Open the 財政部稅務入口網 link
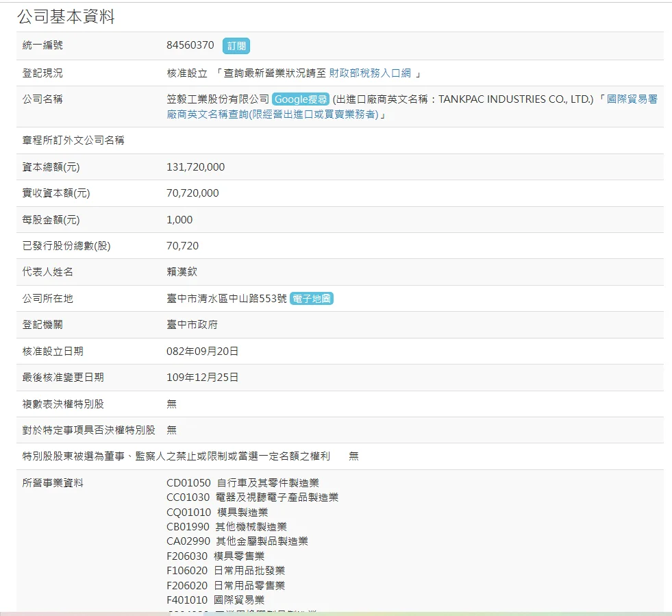The width and height of the screenshot is (672, 616). click(x=370, y=73)
